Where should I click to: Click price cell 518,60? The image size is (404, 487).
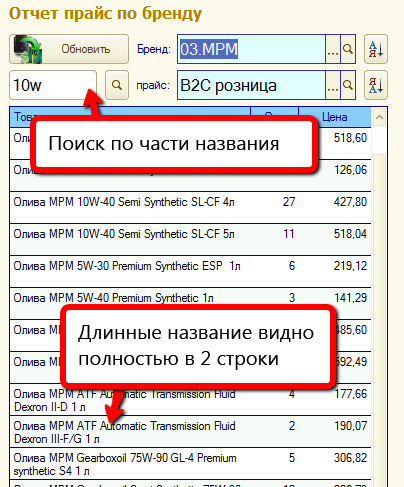350,138
